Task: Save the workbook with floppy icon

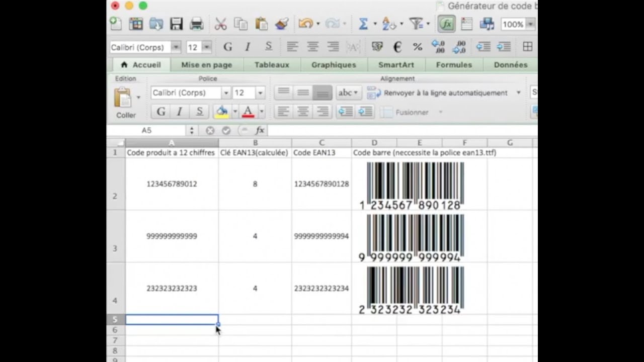Action: click(176, 24)
